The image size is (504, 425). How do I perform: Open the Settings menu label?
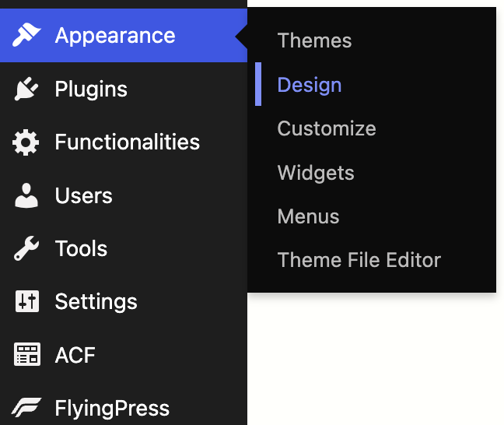[x=96, y=302]
